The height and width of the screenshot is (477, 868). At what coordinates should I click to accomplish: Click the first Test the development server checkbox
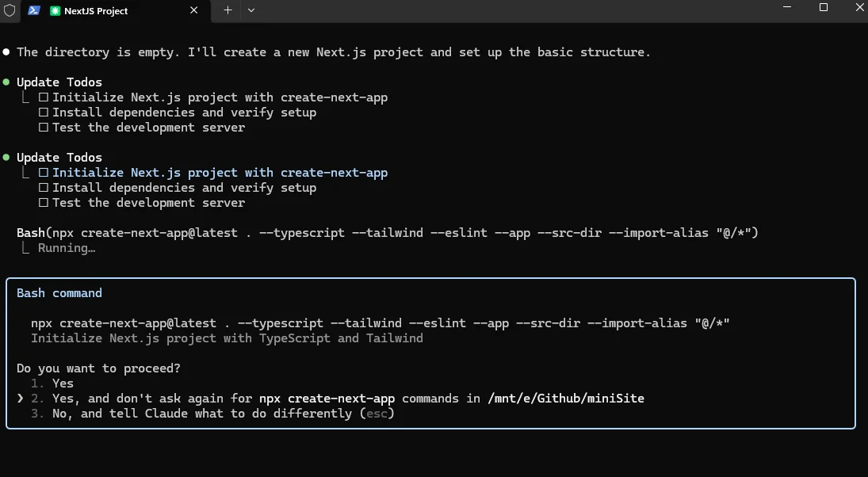pyautogui.click(x=44, y=128)
